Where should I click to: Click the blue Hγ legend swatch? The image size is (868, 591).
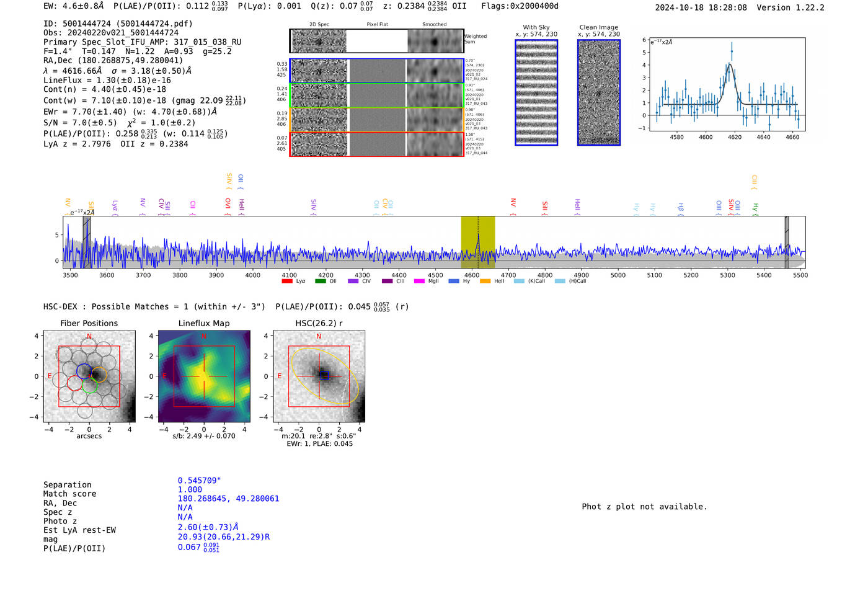[453, 281]
